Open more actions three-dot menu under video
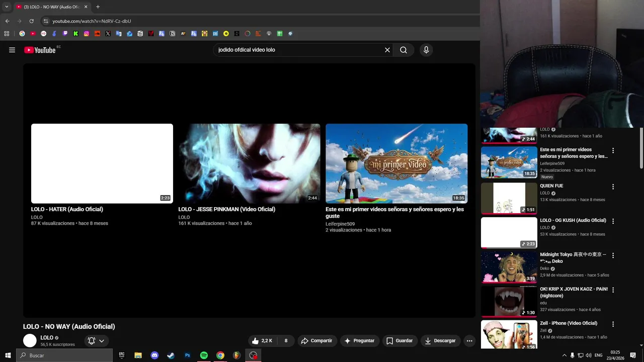Screen dimensions: 644x362 point(469,340)
